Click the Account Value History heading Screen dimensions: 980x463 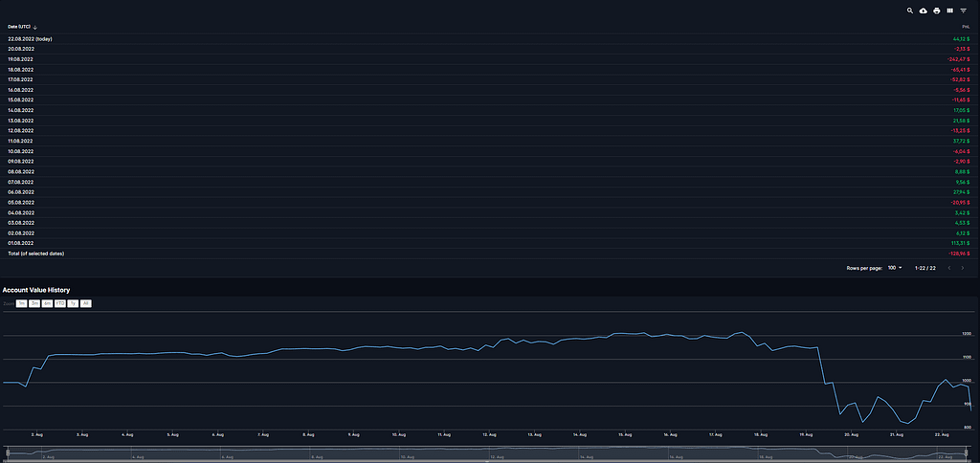pos(36,290)
